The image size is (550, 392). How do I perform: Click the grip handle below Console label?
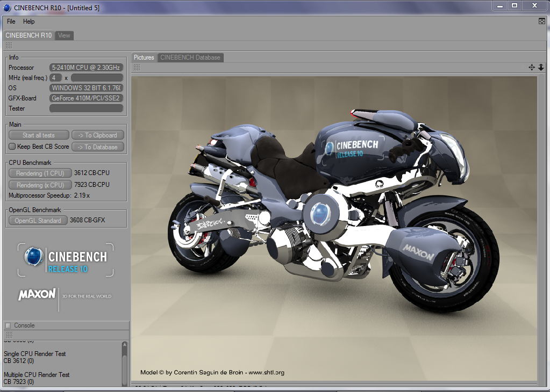pyautogui.click(x=10, y=335)
